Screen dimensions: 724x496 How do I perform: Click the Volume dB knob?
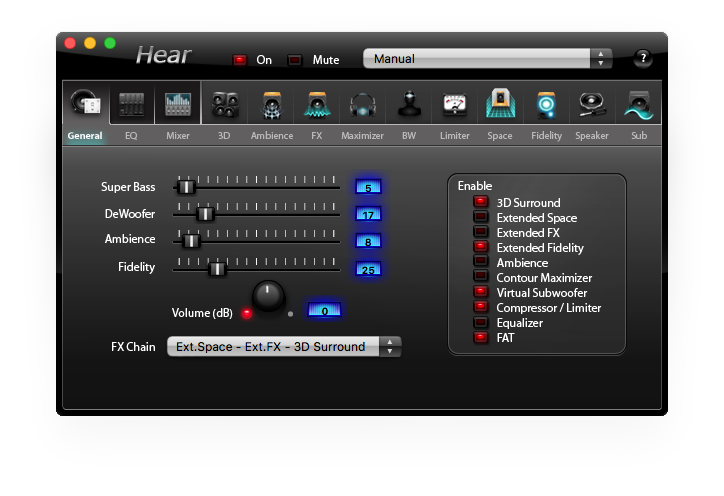268,295
